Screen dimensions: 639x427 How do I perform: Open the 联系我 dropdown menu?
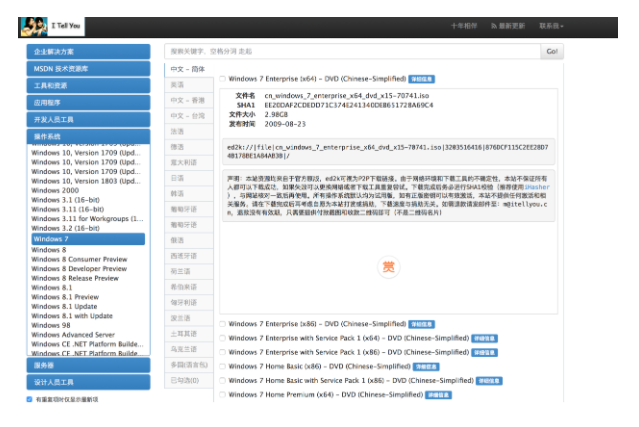pos(551,26)
